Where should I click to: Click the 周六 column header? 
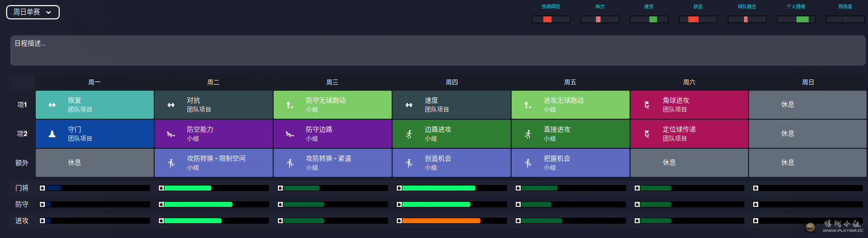pos(689,82)
